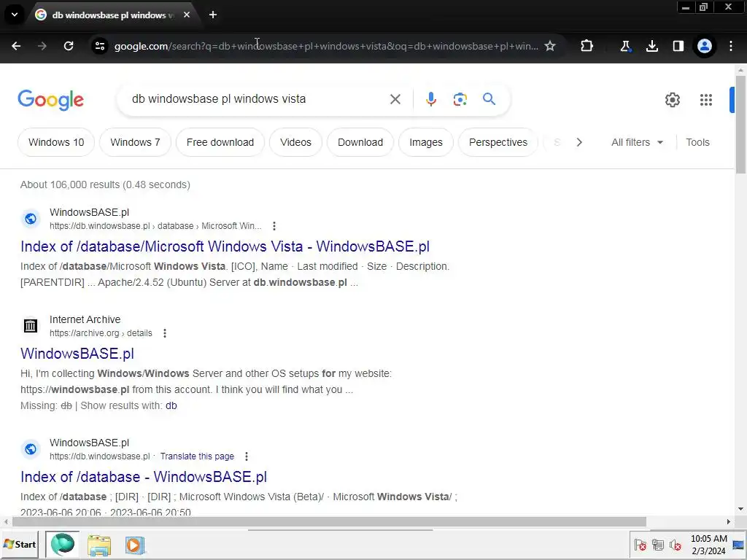Open the Google apps grid
Screen dimensions: 747x560
(706, 99)
